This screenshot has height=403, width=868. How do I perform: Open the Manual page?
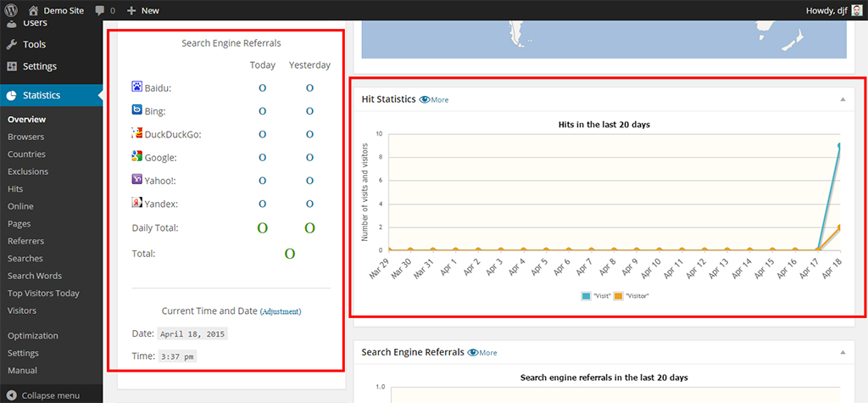tap(23, 370)
